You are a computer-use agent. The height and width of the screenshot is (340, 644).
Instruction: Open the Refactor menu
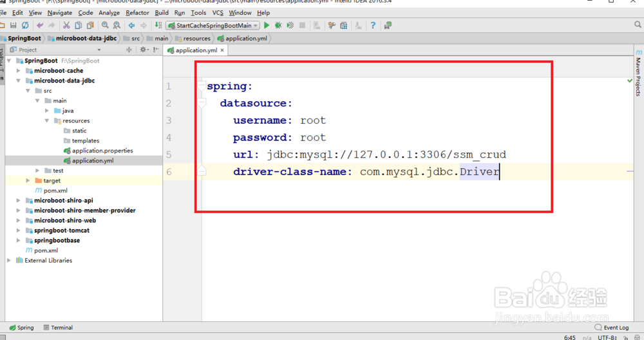click(137, 13)
